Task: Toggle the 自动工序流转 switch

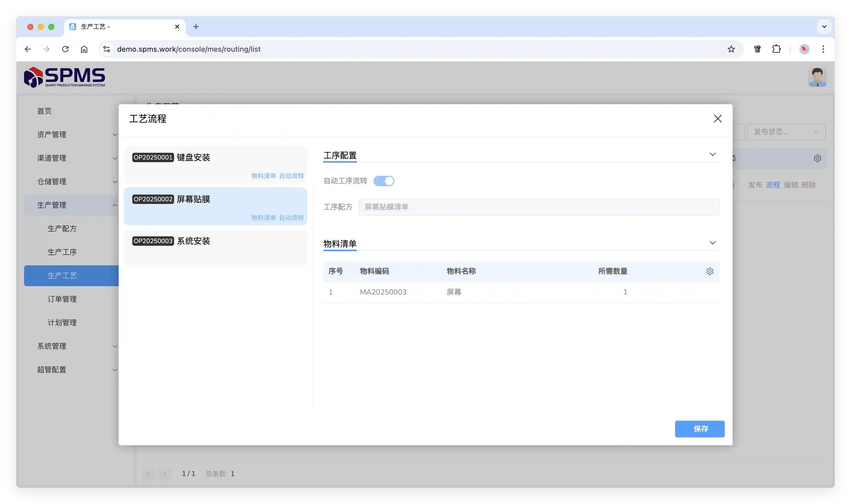Action: pyautogui.click(x=384, y=181)
